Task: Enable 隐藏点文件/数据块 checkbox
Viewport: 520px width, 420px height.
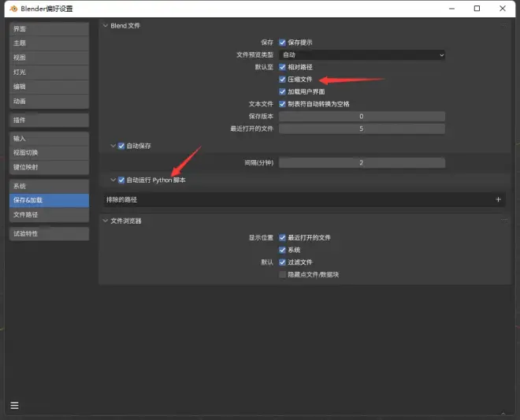Action: (x=282, y=274)
